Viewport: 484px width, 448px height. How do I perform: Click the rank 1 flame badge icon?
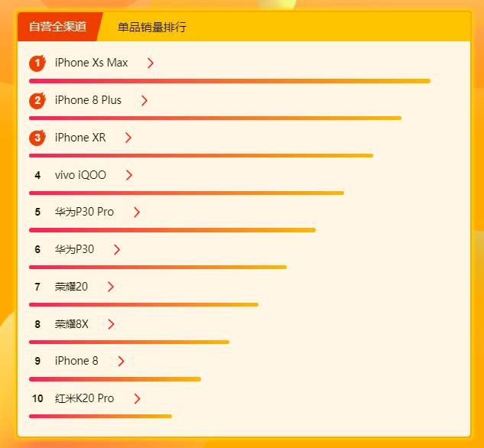click(37, 63)
